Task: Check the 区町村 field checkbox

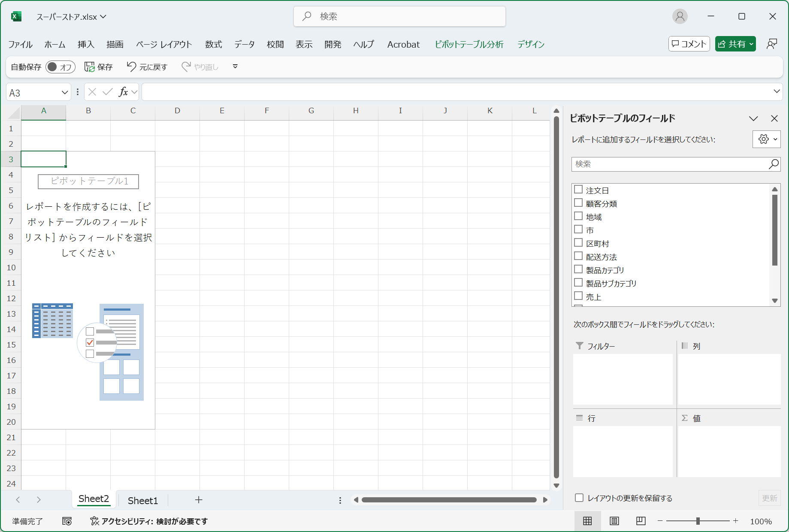Action: pyautogui.click(x=578, y=242)
